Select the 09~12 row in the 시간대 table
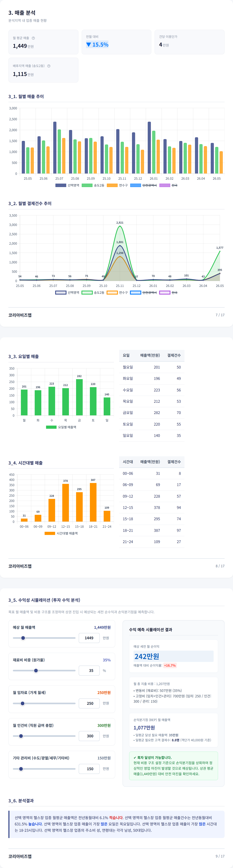 coord(152,496)
